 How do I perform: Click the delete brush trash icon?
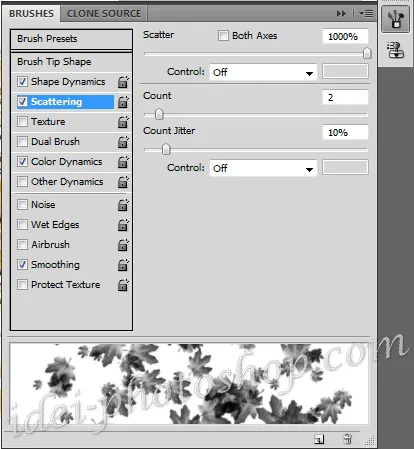pyautogui.click(x=347, y=439)
